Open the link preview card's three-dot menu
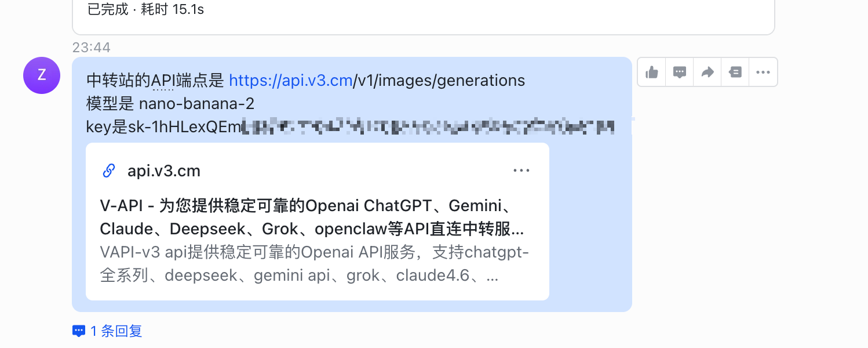Screen dimensions: 868x348 click(x=521, y=171)
